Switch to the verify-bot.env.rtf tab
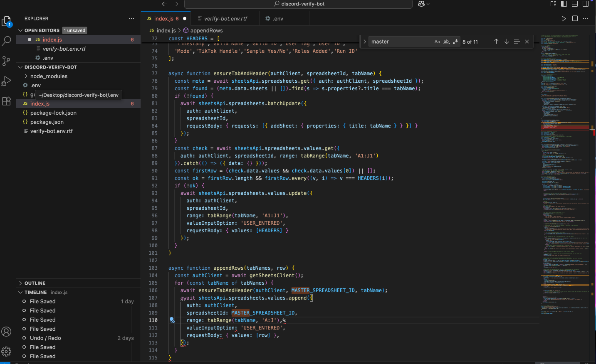The height and width of the screenshot is (364, 596). click(x=225, y=19)
